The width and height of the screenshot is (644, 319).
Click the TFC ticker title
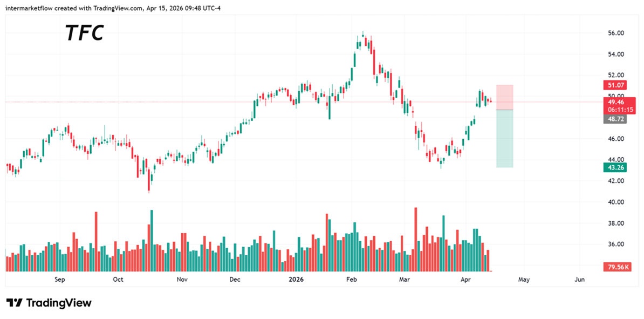pyautogui.click(x=84, y=33)
